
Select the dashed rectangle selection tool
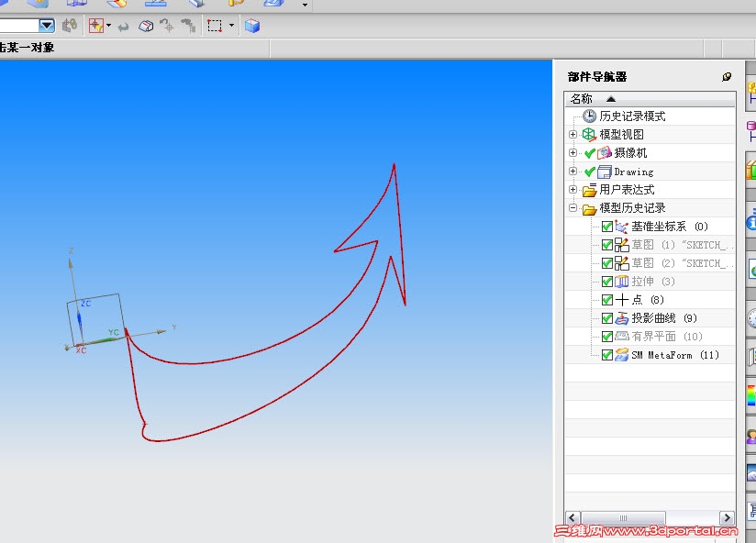(x=215, y=26)
